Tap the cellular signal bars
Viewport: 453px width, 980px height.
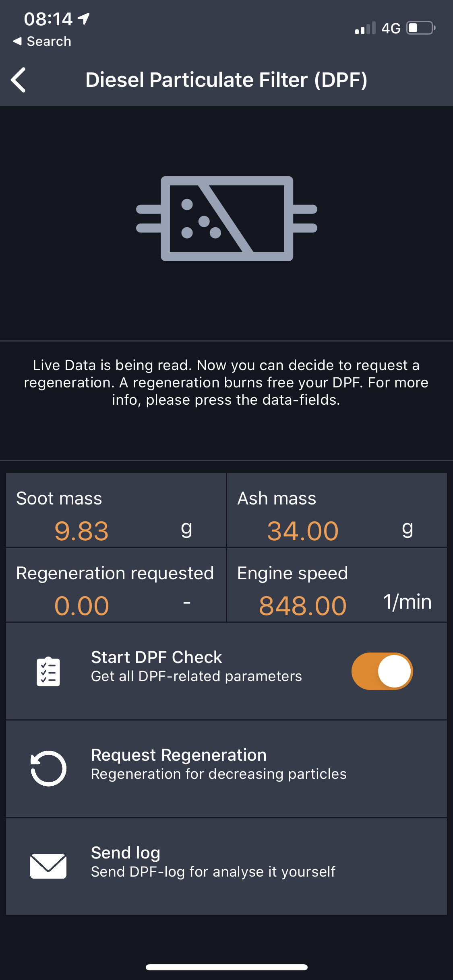click(x=365, y=28)
